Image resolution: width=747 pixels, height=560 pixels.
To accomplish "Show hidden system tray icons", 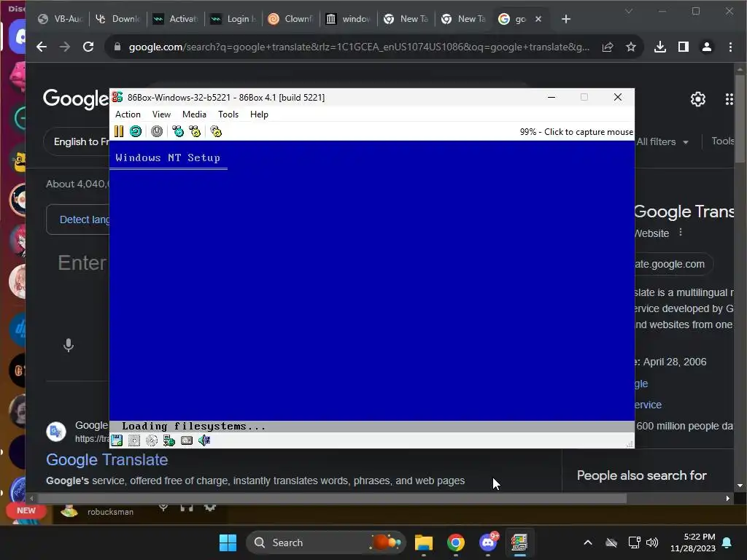I will (588, 542).
